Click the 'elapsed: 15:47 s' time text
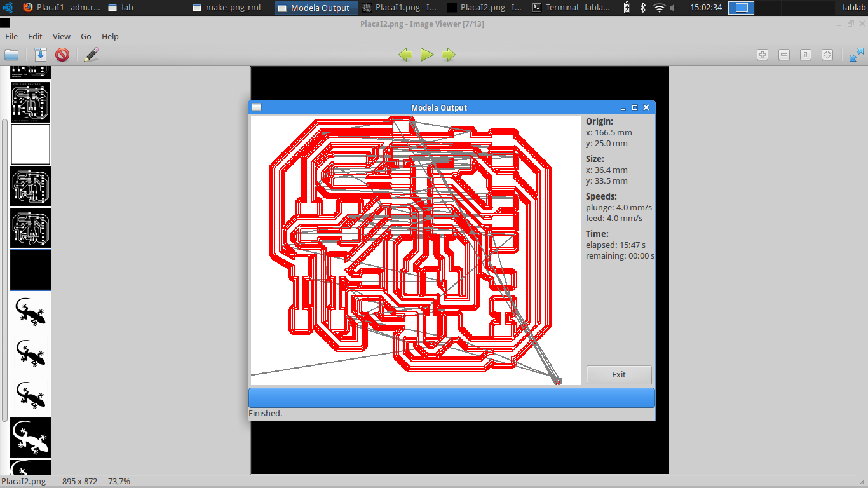The height and width of the screenshot is (488, 868). tap(616, 245)
